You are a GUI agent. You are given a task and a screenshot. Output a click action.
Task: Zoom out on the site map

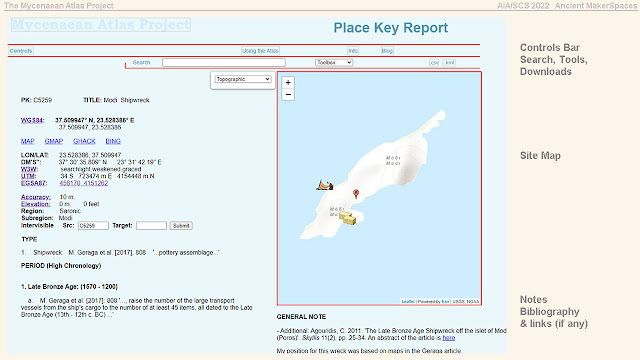point(288,95)
